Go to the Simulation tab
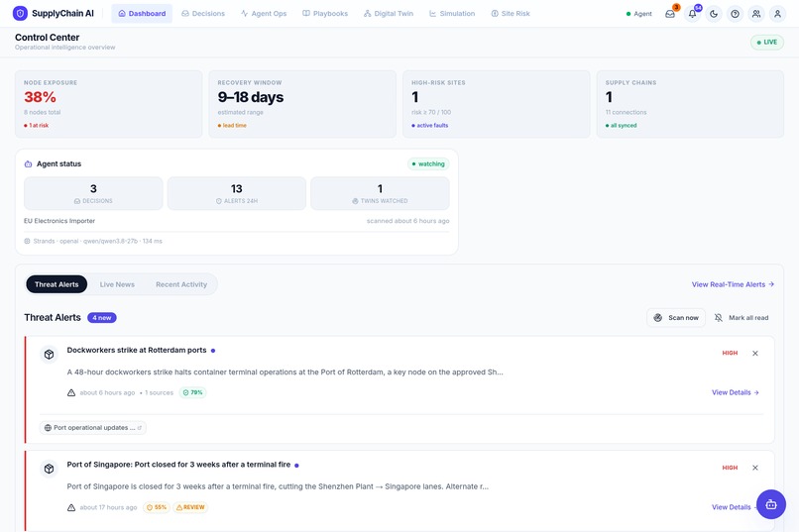799x532 pixels. tap(452, 14)
